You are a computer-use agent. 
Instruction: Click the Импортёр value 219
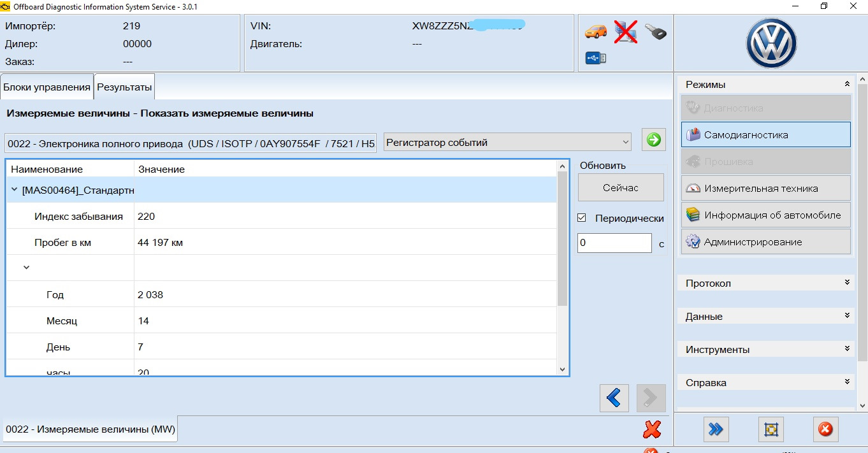pyautogui.click(x=131, y=27)
